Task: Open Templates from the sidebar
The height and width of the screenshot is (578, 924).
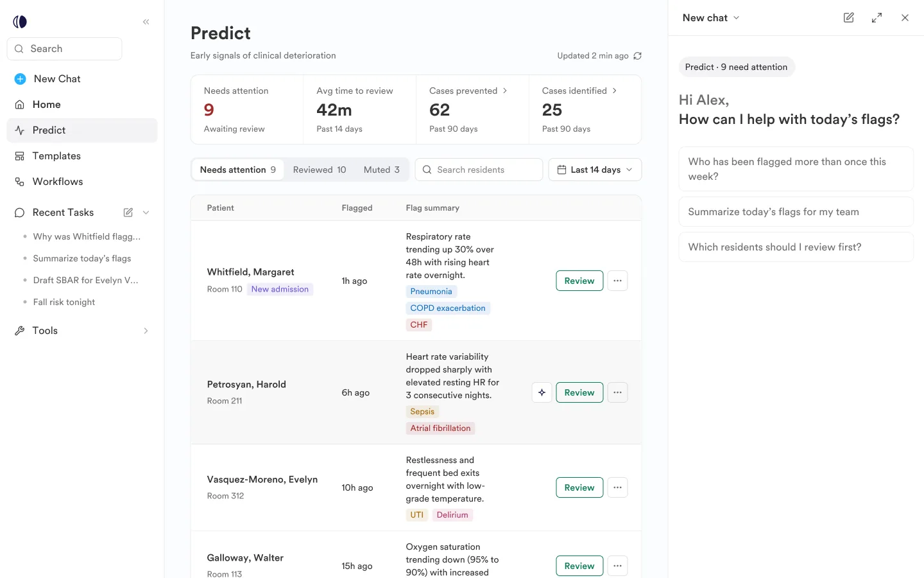Action: coord(82,156)
